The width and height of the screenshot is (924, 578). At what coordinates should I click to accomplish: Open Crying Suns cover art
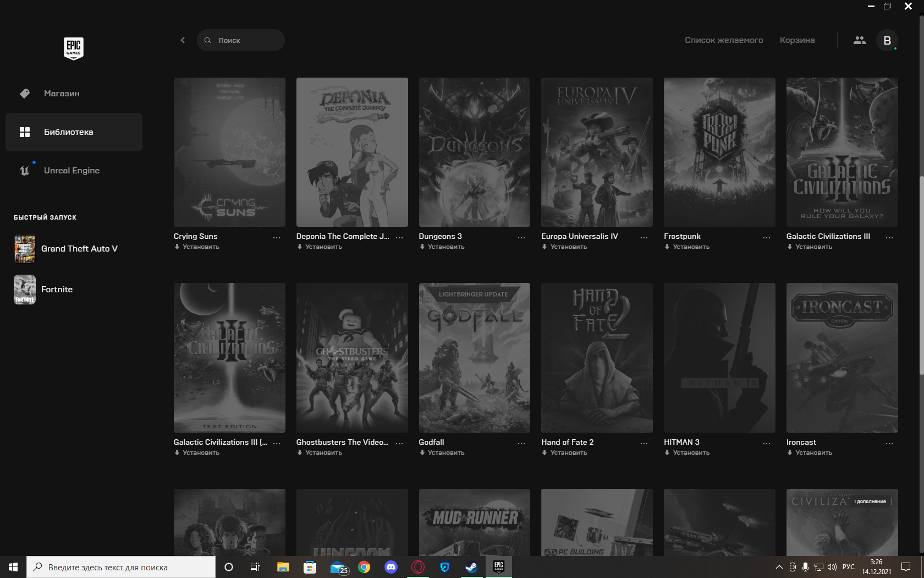[x=229, y=152]
